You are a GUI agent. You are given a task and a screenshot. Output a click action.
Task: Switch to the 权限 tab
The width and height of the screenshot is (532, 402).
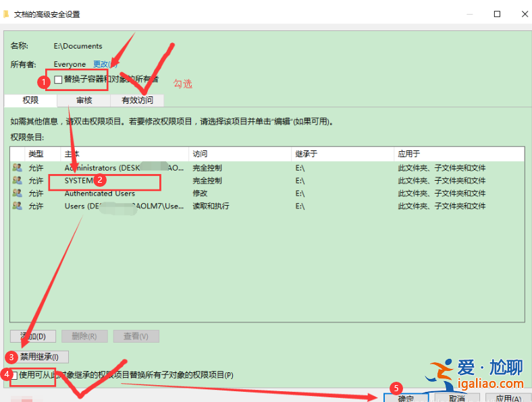[30, 100]
